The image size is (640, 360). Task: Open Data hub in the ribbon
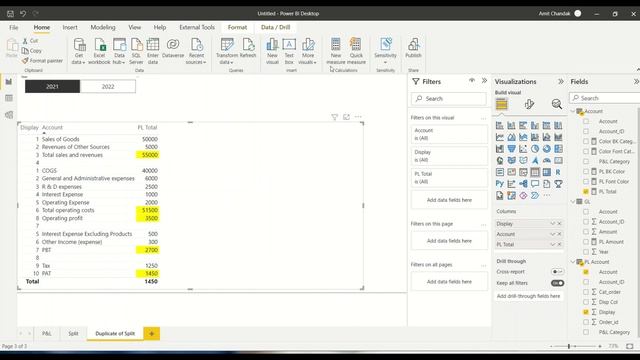click(x=119, y=51)
